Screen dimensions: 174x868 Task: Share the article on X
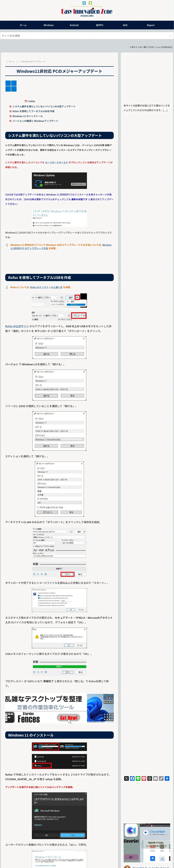tap(126, 778)
